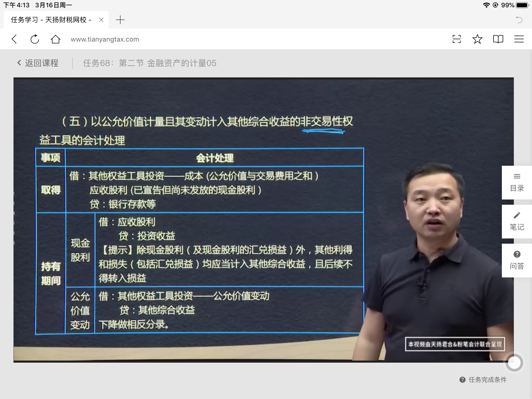
Task: Open the 笔记 notes panel
Action: click(517, 222)
